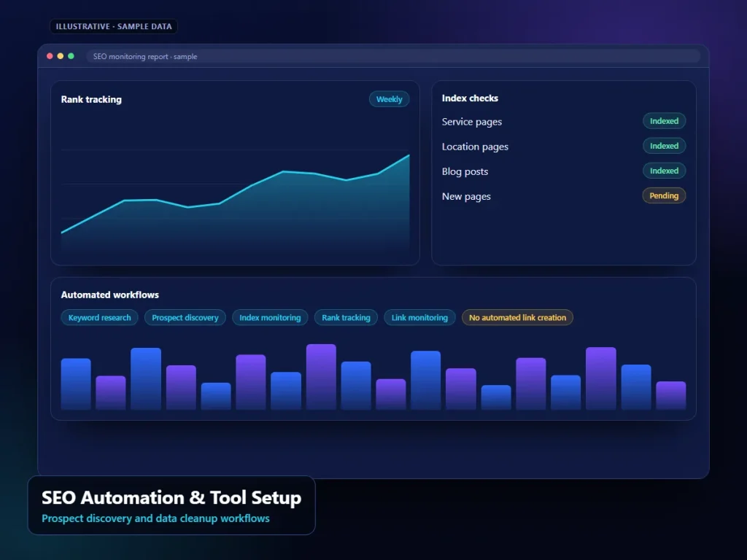
Task: Click the Automated workflows heading
Action: pyautogui.click(x=110, y=295)
